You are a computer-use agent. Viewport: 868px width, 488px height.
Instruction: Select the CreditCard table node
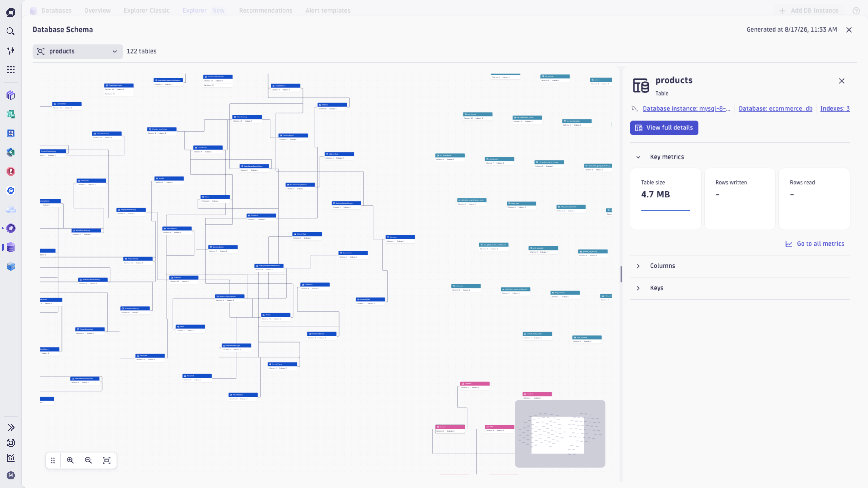point(315,286)
